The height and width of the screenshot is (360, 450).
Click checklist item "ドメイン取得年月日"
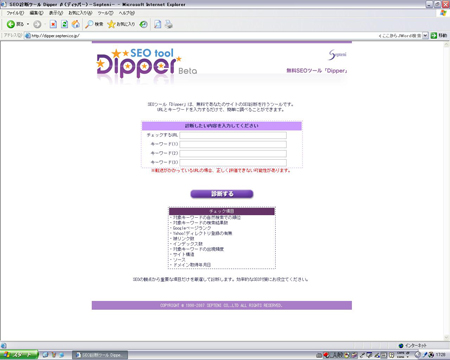[192, 265]
